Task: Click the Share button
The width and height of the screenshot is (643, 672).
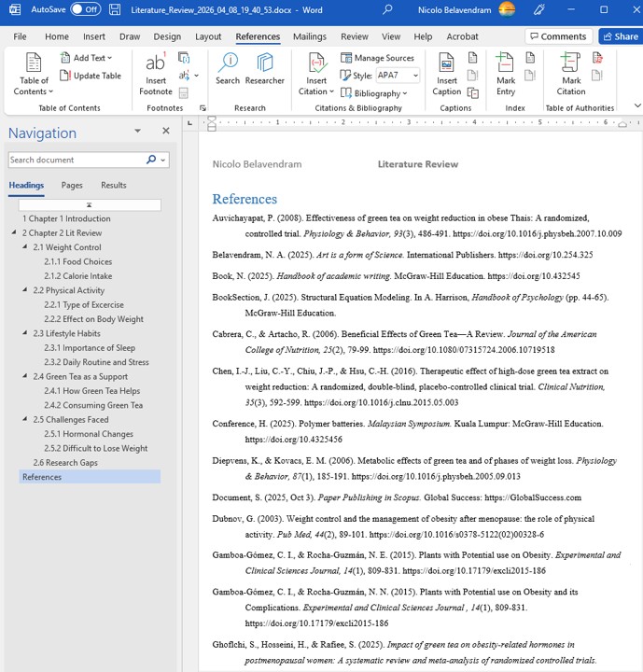Action: (x=621, y=36)
